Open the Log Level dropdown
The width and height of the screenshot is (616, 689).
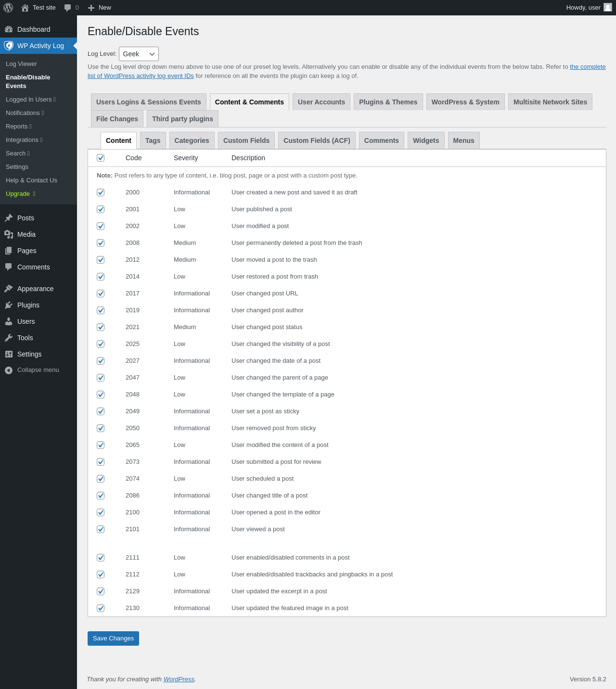(139, 54)
